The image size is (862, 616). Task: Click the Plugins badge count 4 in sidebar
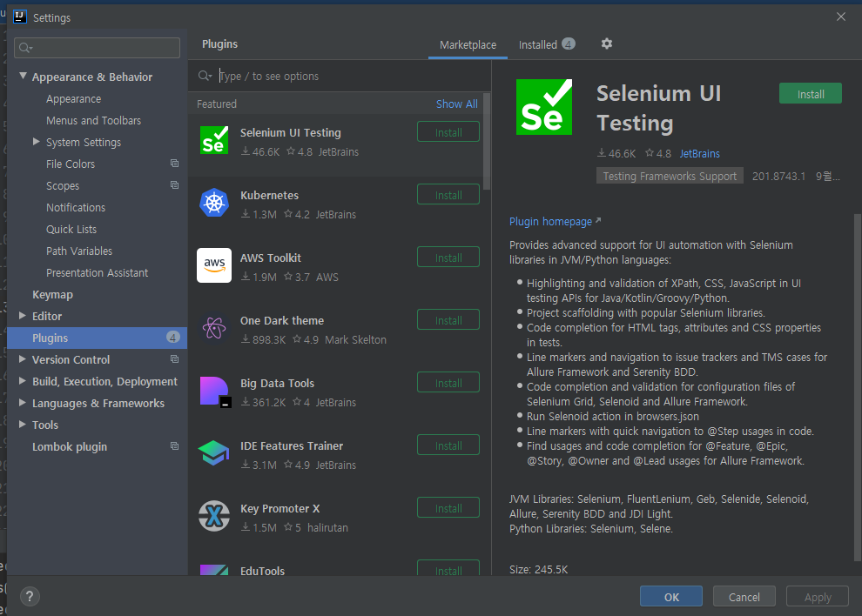tap(172, 338)
